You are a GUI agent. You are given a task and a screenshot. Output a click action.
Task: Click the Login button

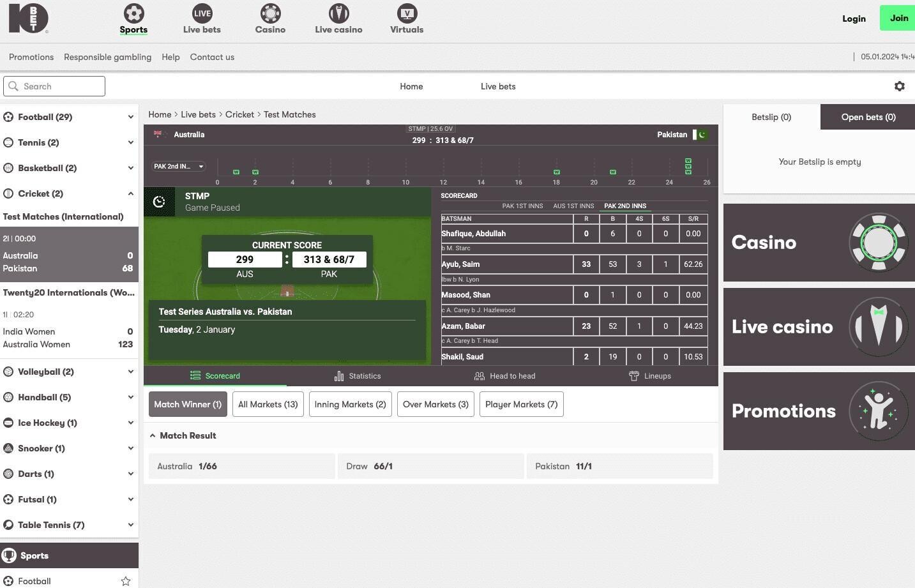pyautogui.click(x=854, y=19)
